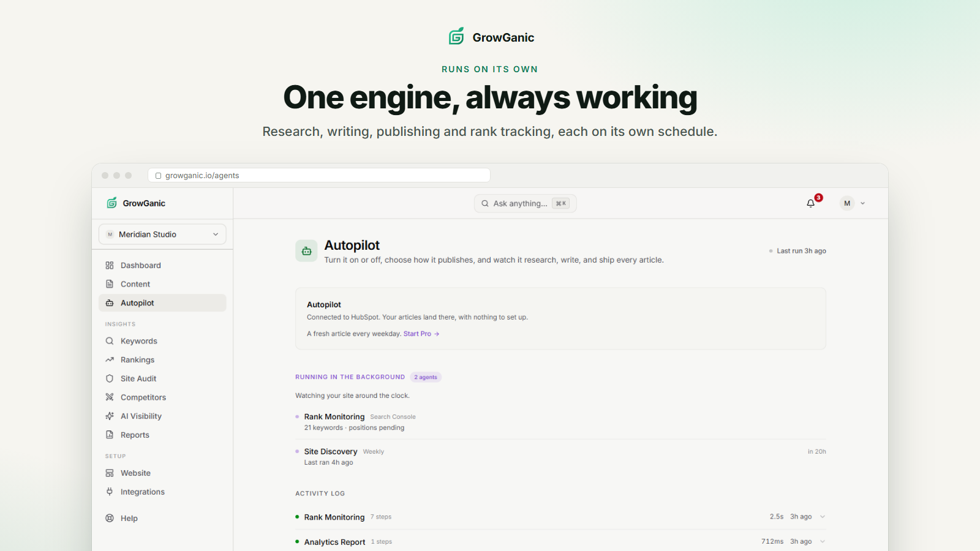Click the Ask anything search field
The width and height of the screenshot is (980, 551).
point(525,203)
